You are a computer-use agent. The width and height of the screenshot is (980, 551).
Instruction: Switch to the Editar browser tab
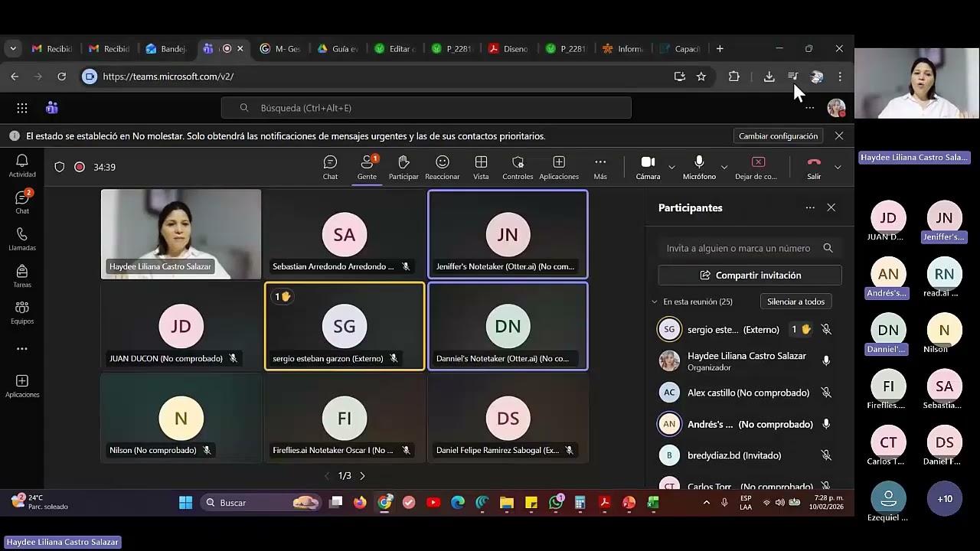pos(395,49)
